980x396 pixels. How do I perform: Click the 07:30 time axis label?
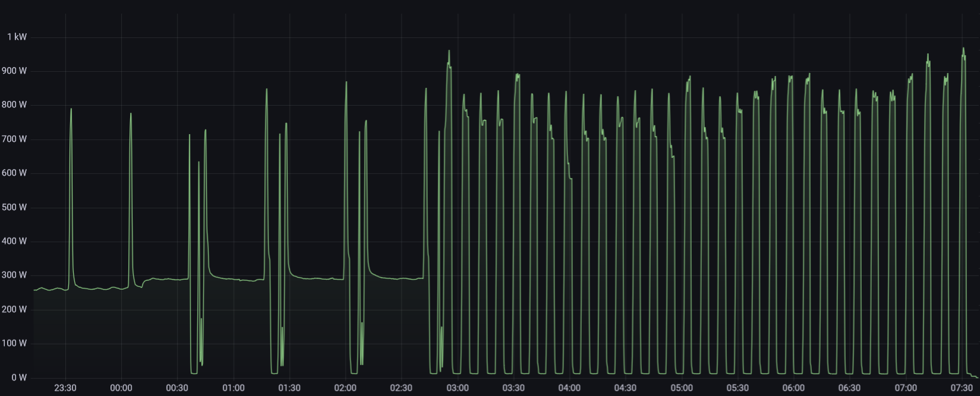click(x=962, y=388)
